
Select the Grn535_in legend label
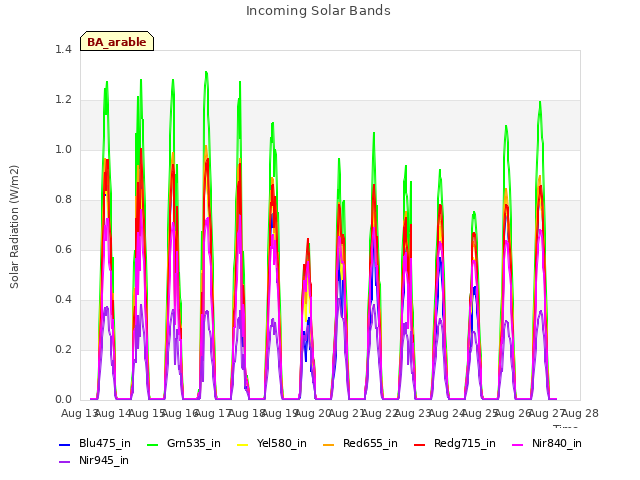[194, 444]
